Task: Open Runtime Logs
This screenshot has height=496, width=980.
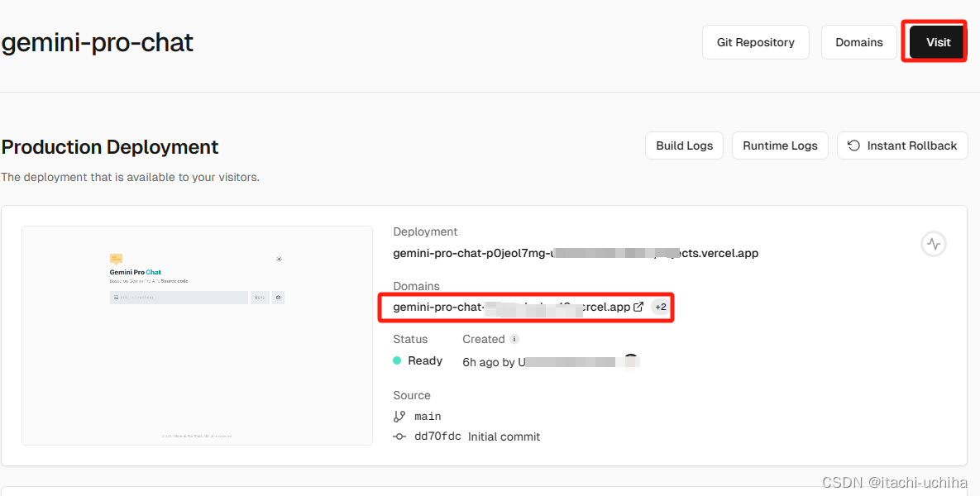Action: (780, 145)
